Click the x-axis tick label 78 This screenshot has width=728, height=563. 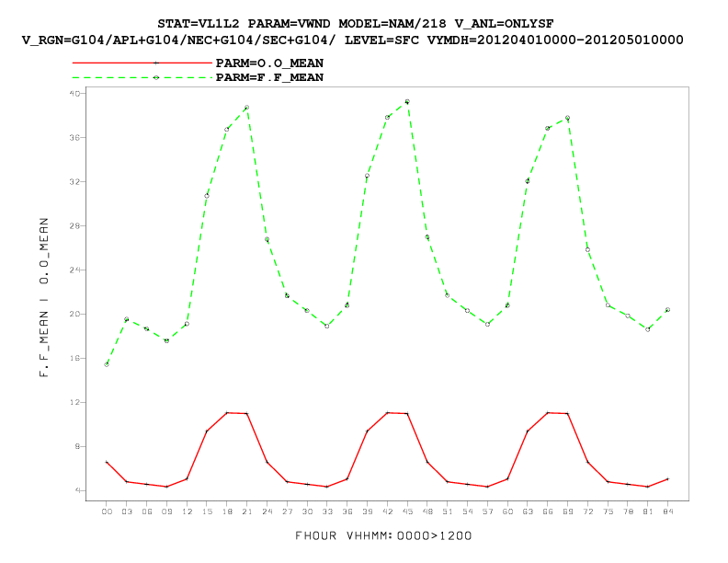point(628,511)
